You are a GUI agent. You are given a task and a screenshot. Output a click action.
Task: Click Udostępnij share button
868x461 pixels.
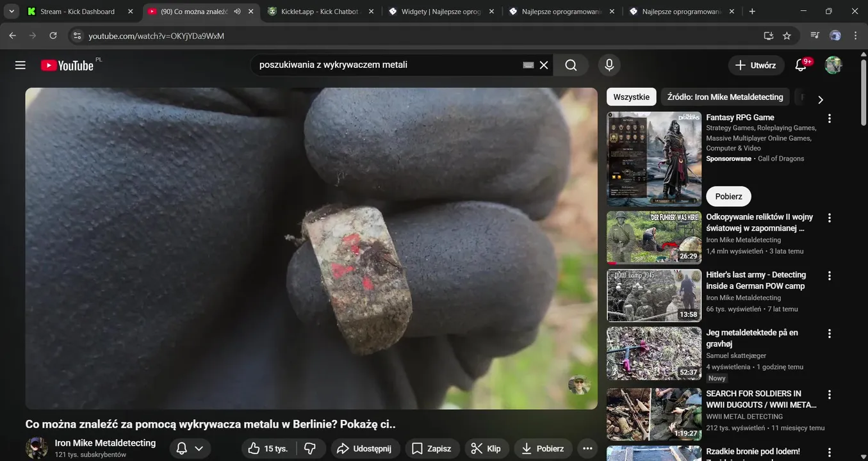tap(365, 449)
